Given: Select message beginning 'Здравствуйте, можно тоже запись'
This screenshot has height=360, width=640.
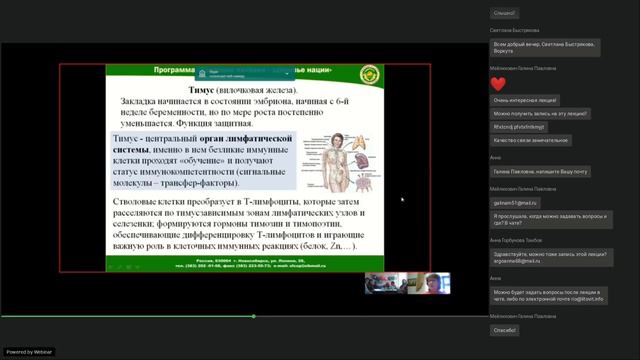Looking at the screenshot, I should (551, 258).
